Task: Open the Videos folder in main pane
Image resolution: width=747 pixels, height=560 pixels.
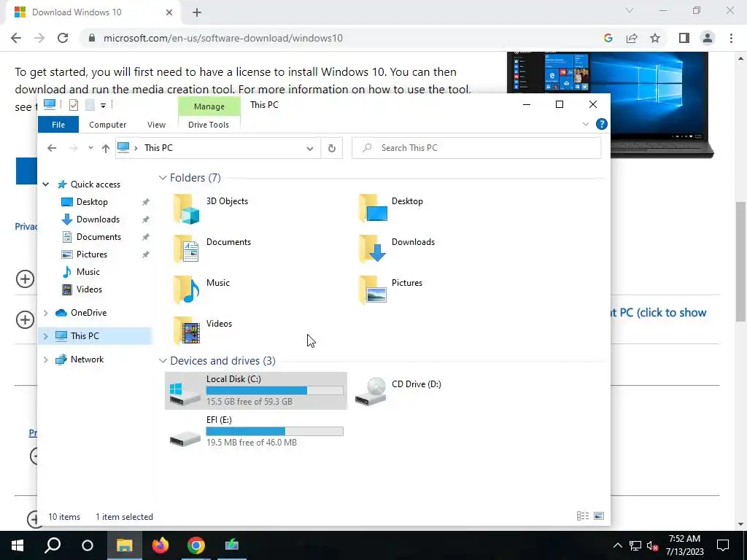Action: [186, 330]
